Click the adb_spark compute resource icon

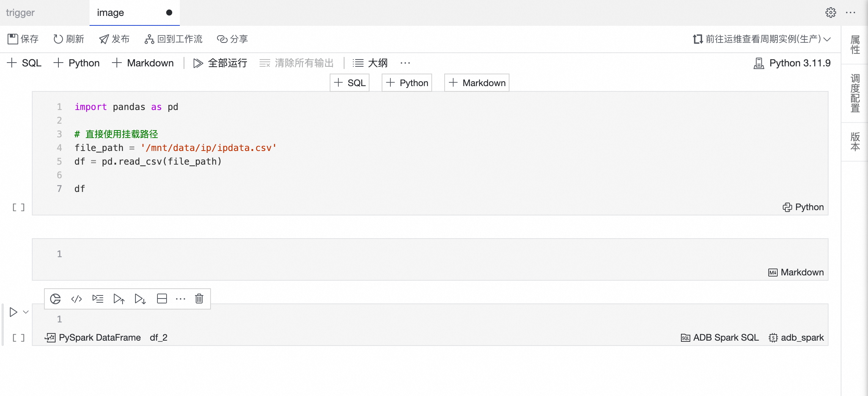(x=773, y=338)
